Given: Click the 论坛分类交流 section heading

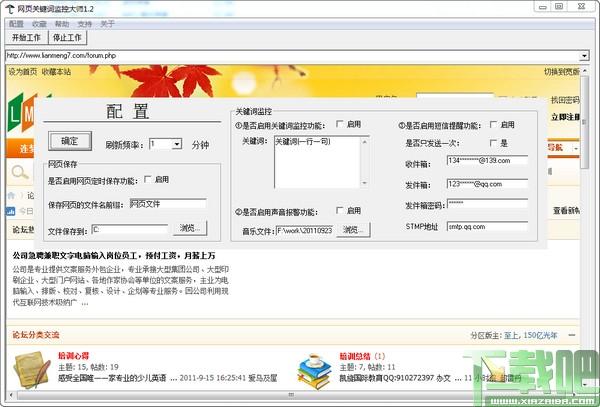Looking at the screenshot, I should coord(36,335).
